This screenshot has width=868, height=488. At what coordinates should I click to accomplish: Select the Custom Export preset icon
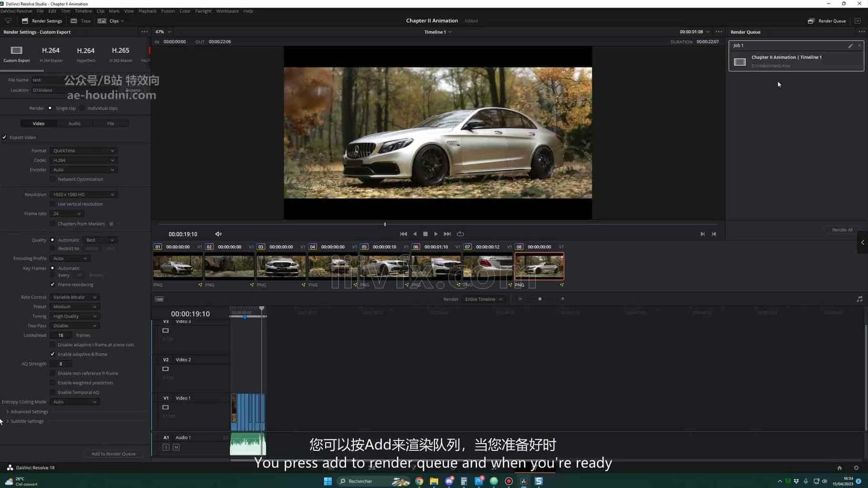(16, 51)
